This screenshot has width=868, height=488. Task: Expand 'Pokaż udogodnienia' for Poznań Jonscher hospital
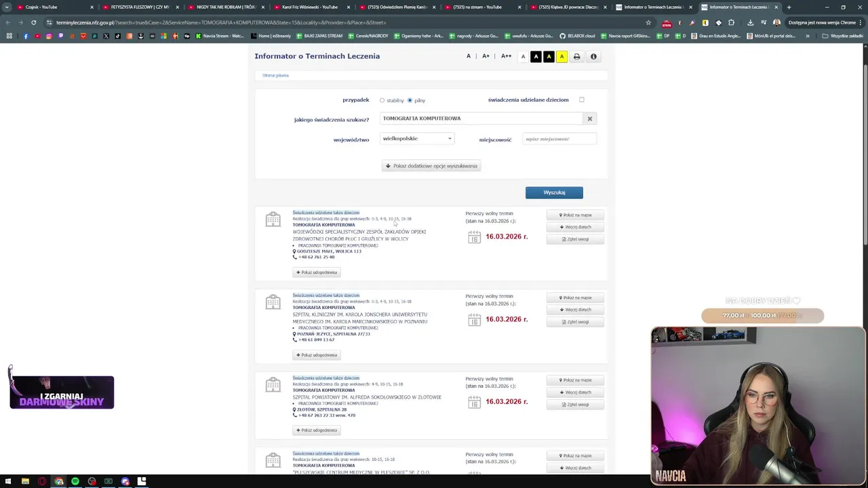317,355
